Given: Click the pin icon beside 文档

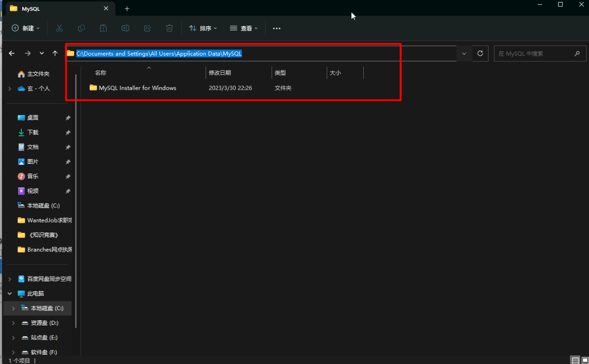Looking at the screenshot, I should pos(68,147).
